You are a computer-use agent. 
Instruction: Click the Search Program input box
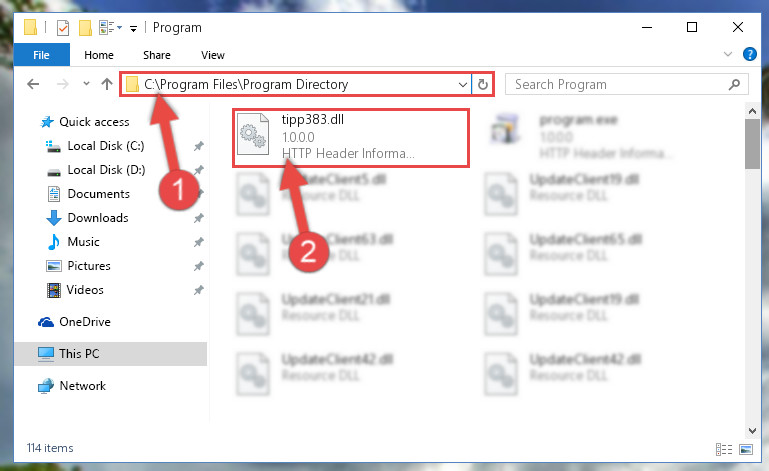click(x=618, y=84)
